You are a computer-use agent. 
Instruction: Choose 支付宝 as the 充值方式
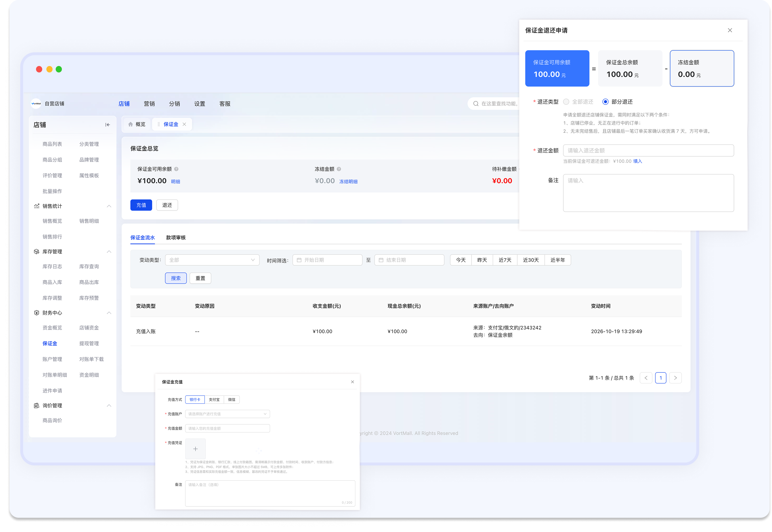point(214,399)
